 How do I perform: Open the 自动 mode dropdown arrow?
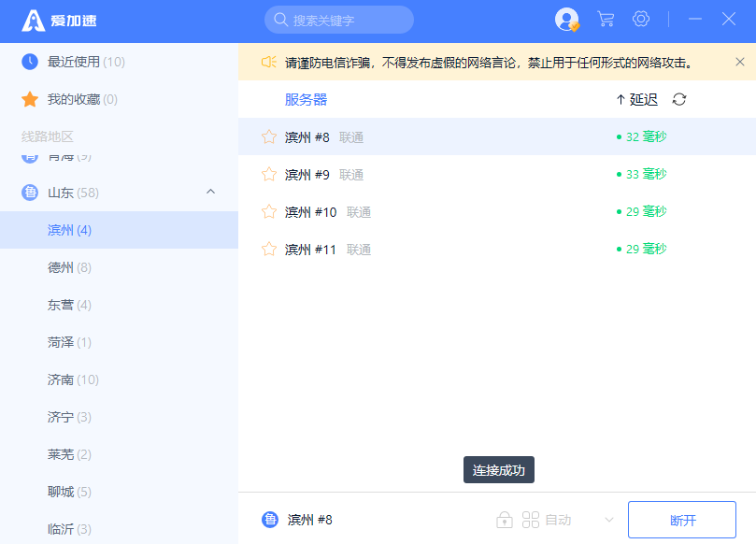click(x=609, y=520)
